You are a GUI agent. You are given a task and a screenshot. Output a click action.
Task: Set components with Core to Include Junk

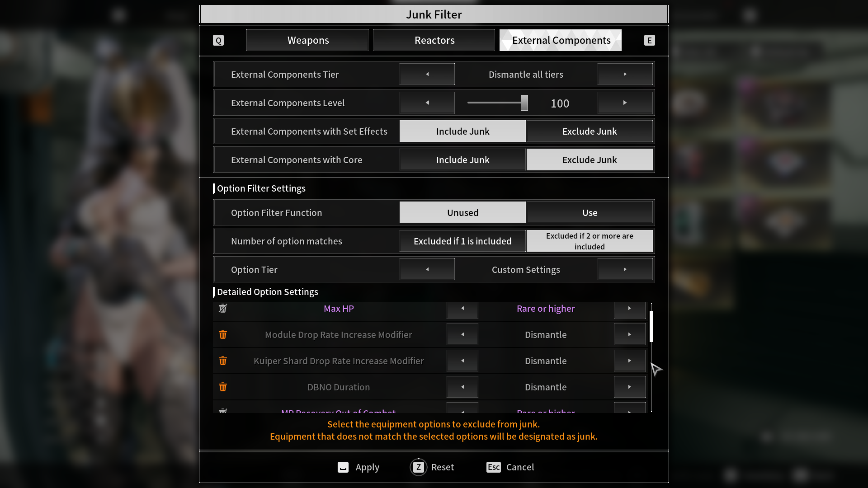point(462,160)
